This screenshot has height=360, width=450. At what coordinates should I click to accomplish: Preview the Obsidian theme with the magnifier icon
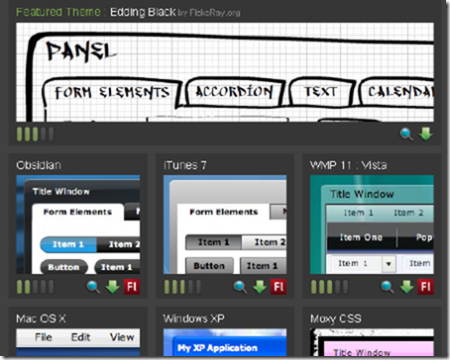93,287
